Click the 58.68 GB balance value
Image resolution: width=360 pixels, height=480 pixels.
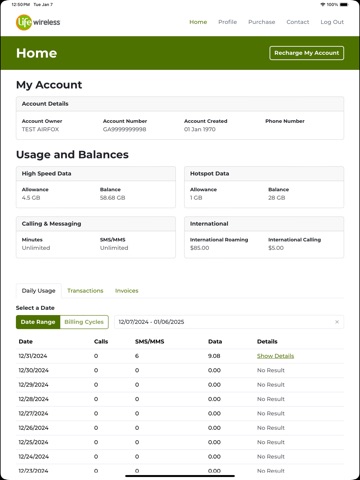tap(113, 198)
